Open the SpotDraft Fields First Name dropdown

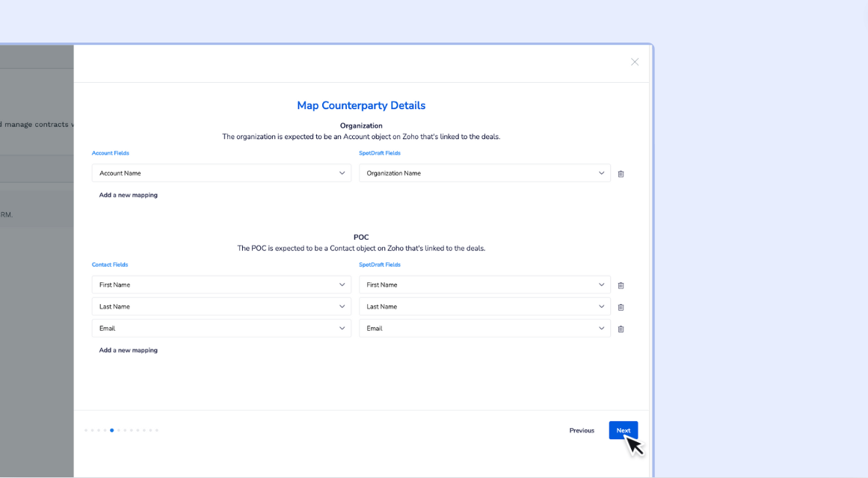(x=484, y=285)
